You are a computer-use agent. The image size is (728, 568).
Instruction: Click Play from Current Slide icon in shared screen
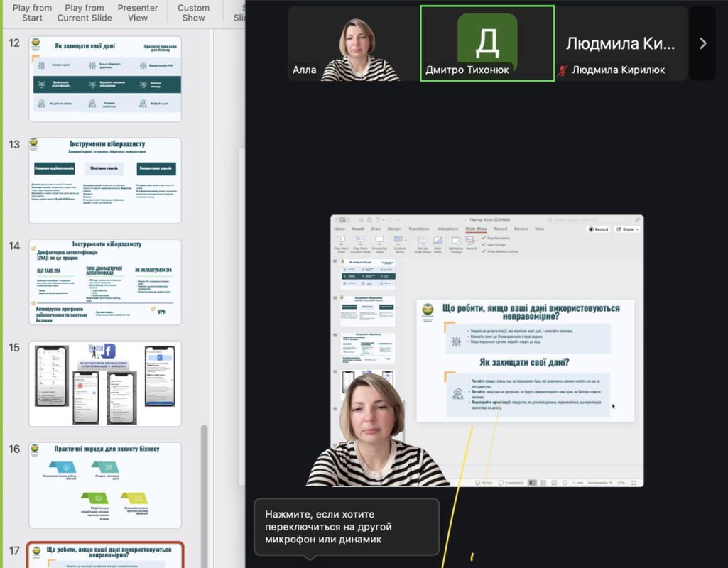click(360, 241)
